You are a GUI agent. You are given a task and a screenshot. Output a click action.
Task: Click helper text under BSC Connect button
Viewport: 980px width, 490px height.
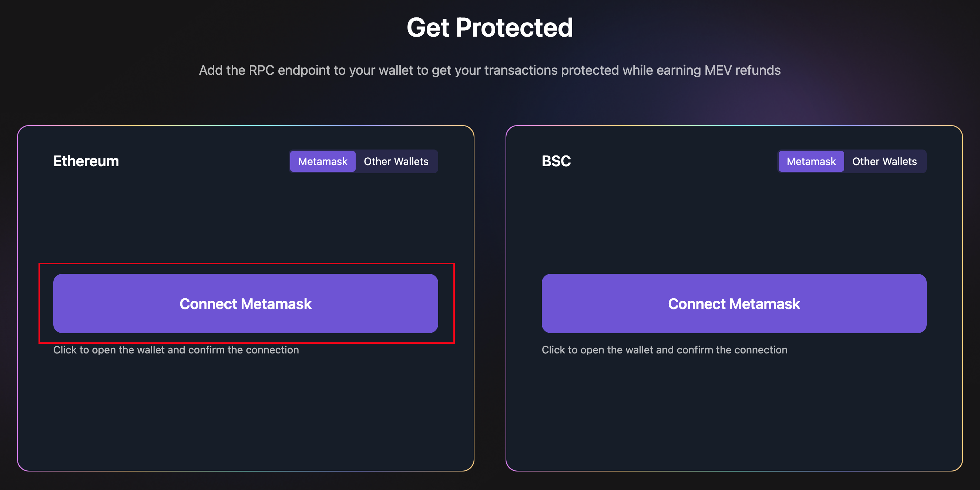(664, 350)
